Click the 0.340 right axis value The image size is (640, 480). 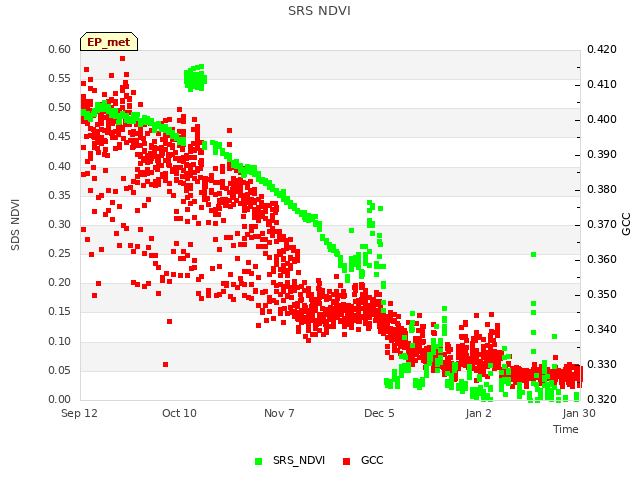click(602, 329)
